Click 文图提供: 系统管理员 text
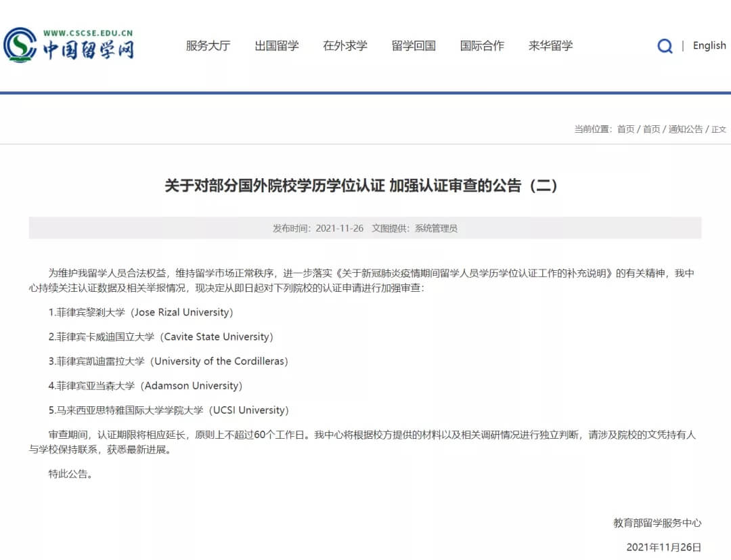The image size is (731, 560). tap(414, 228)
